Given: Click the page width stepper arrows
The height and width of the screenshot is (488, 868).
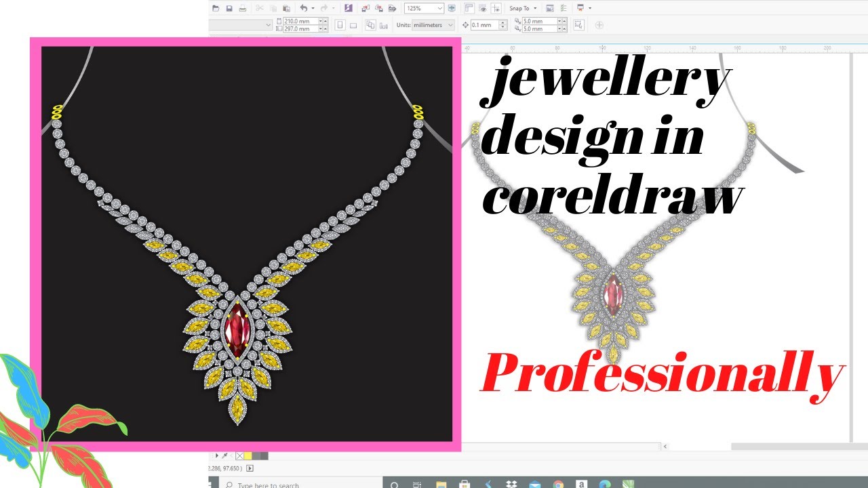Looking at the screenshot, I should (323, 21).
